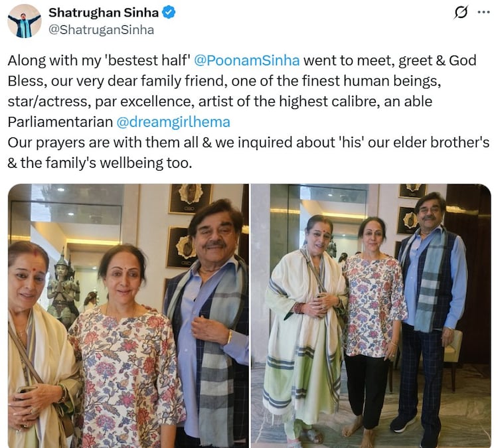This screenshot has width=498, height=448.
Task: Open the left close-up group photo
Action: 128,316
